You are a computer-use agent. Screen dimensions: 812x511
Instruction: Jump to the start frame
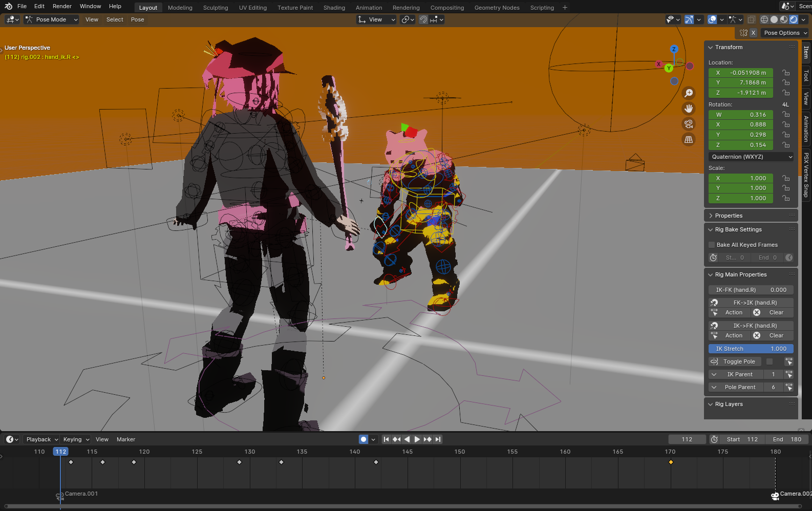(387, 439)
